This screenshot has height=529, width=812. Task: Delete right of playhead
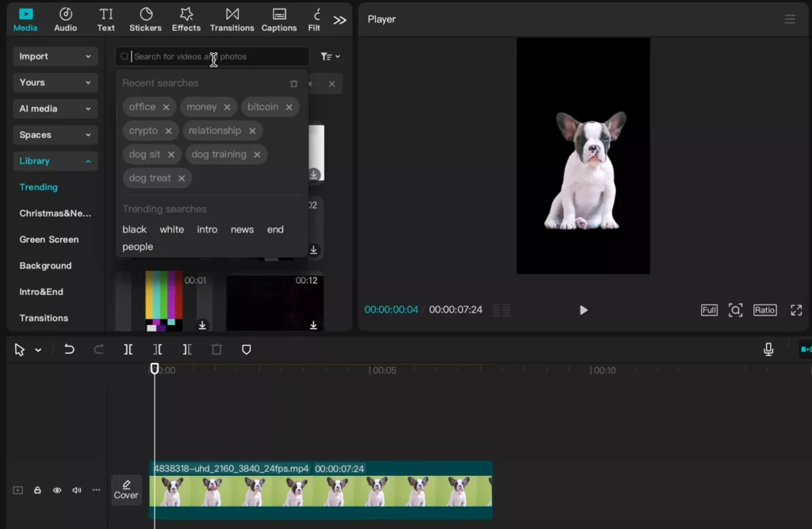(187, 349)
